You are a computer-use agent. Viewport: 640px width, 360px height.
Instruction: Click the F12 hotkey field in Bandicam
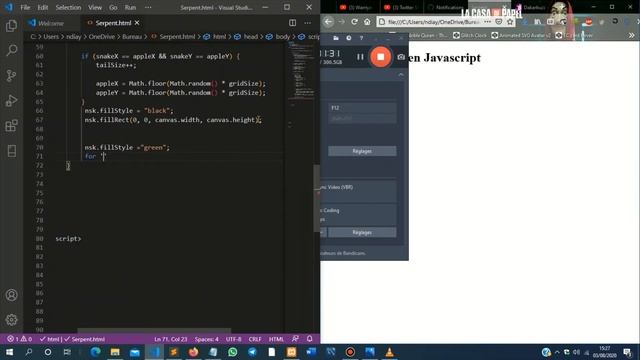[x=362, y=108]
